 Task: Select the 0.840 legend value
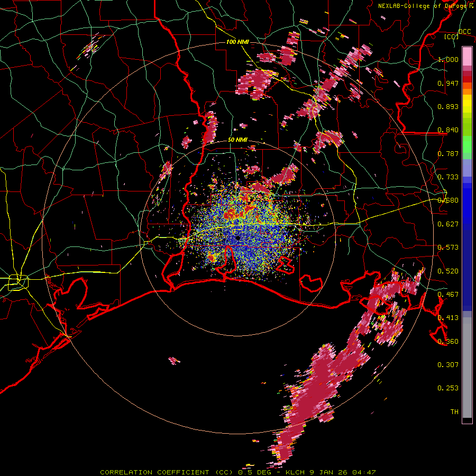coord(448,130)
